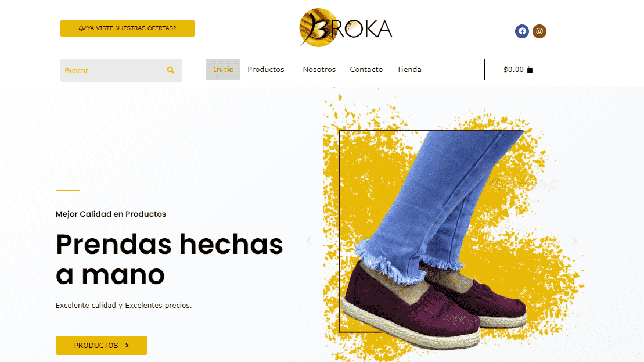The height and width of the screenshot is (362, 644).
Task: Click the shopping bag cart icon
Action: (x=530, y=70)
